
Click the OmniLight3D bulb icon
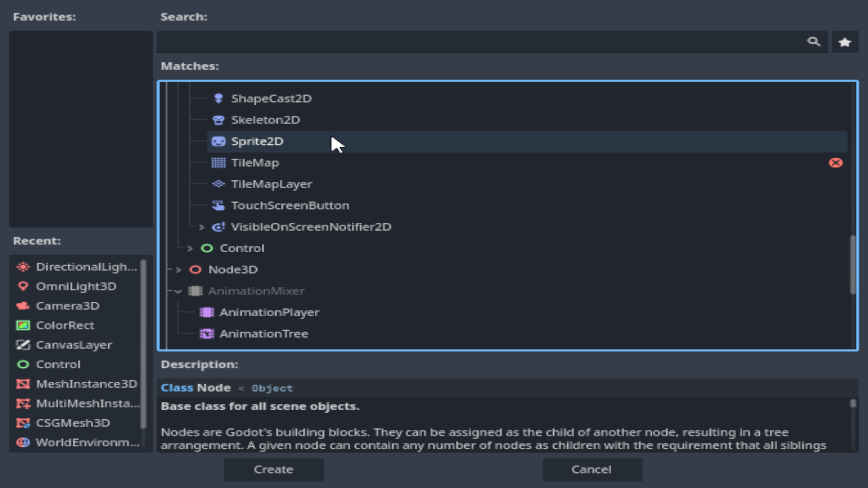click(x=23, y=286)
